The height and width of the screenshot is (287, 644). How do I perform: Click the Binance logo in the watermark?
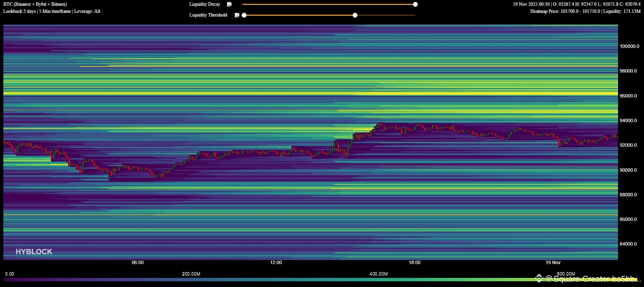(539, 278)
